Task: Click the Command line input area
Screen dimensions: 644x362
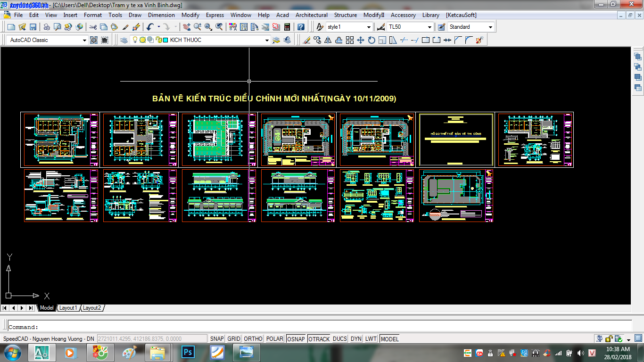Action: (319, 327)
